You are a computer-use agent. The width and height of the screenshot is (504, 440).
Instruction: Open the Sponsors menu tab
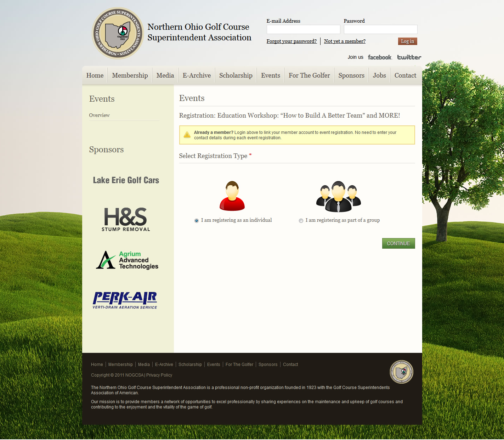(x=351, y=75)
